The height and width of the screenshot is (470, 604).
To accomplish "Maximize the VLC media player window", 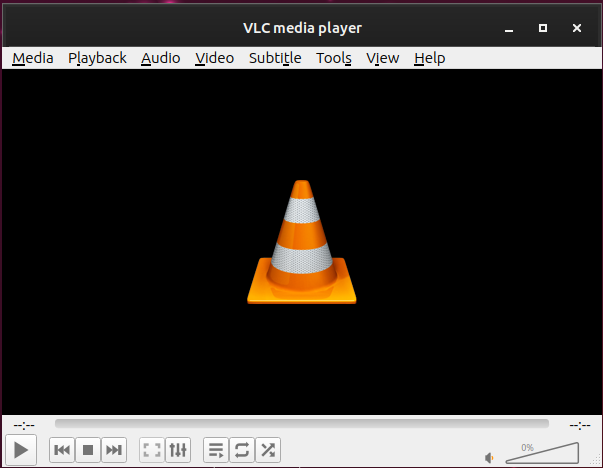I will 543,28.
